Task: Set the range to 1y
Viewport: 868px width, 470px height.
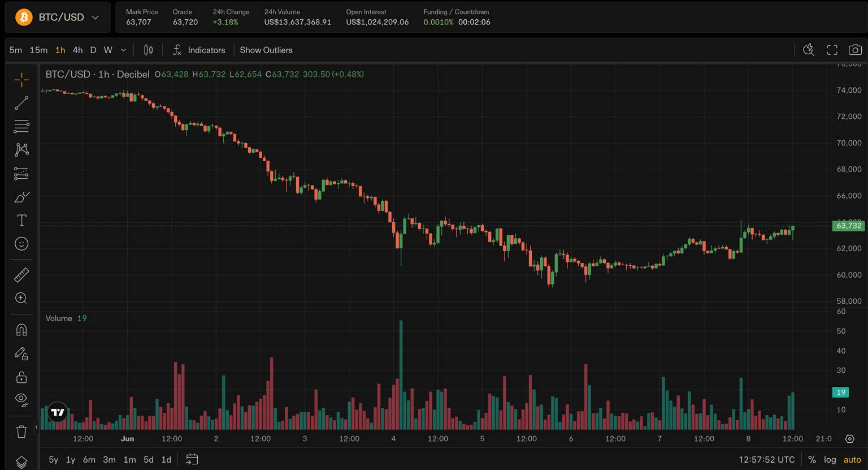Action: click(71, 459)
